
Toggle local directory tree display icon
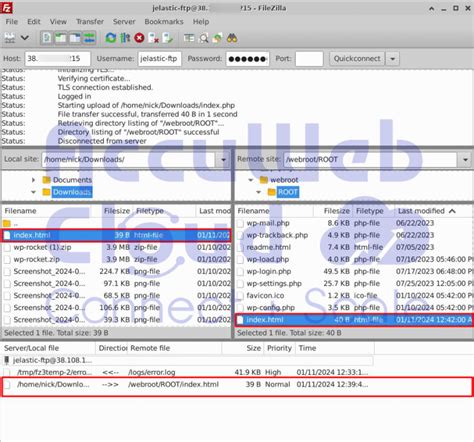(61, 38)
